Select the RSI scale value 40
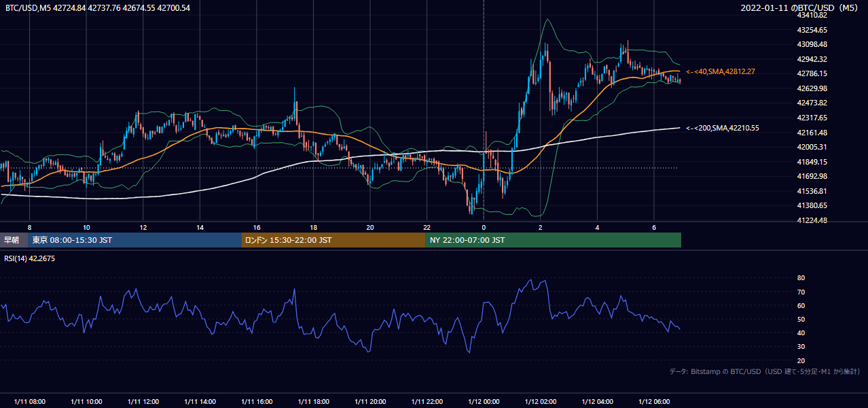The width and height of the screenshot is (868, 408). pos(801,333)
